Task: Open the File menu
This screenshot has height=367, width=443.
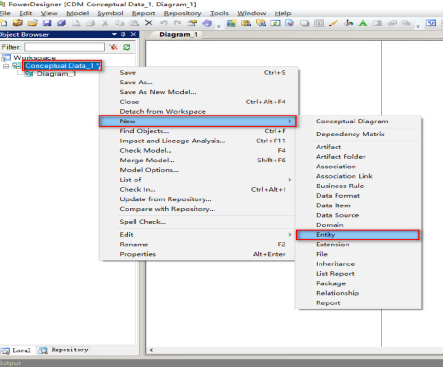Action: click(x=5, y=13)
